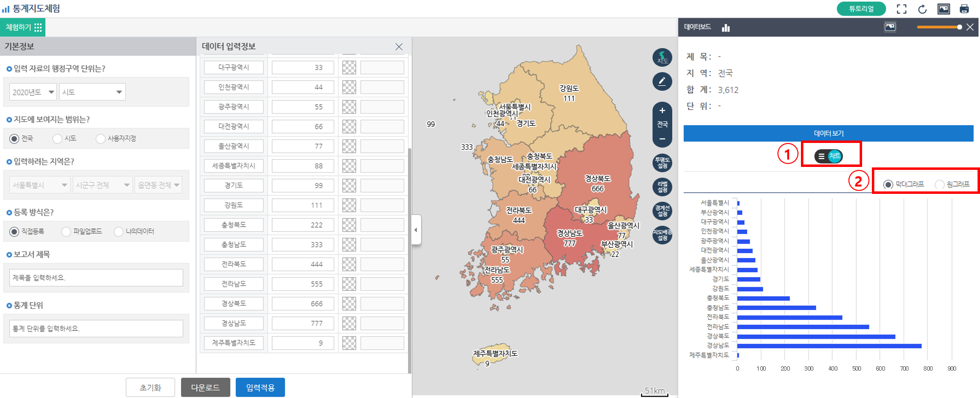The height and width of the screenshot is (398, 980).
Task: Click the 체험하기 tab
Action: click(23, 27)
